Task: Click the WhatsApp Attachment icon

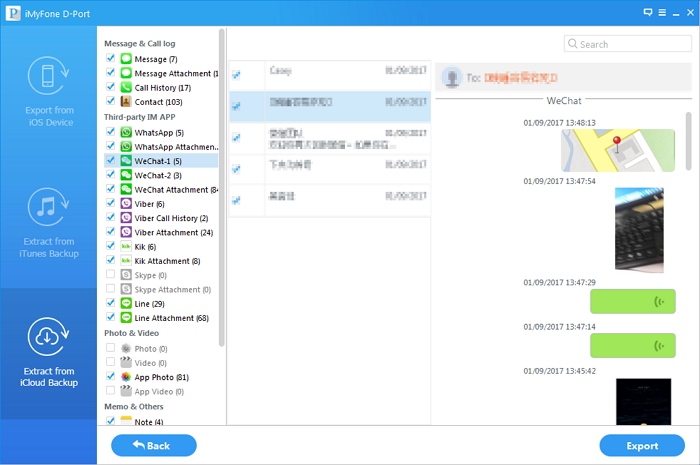Action: [x=126, y=147]
